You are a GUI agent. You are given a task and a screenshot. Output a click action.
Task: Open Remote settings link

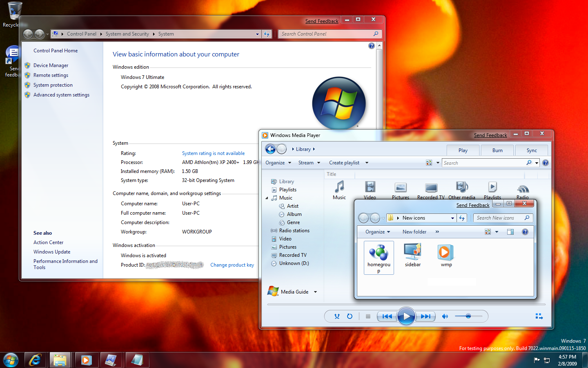click(51, 75)
